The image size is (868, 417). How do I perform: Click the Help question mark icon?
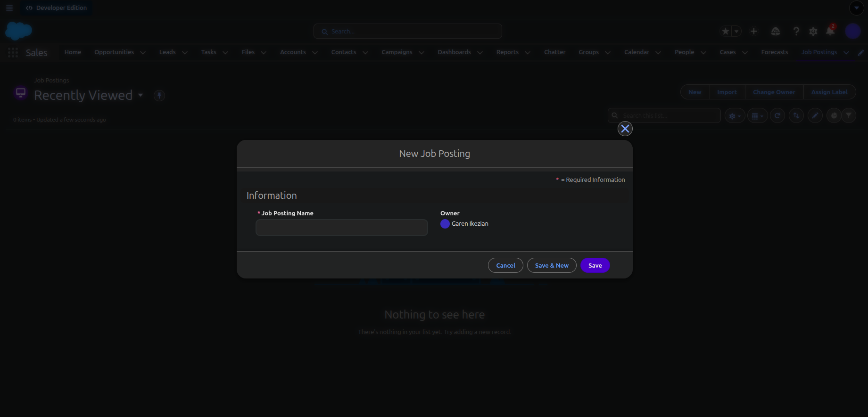point(796,32)
